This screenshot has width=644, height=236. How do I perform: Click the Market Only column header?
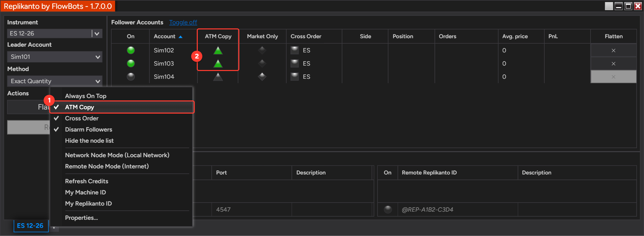coord(262,36)
